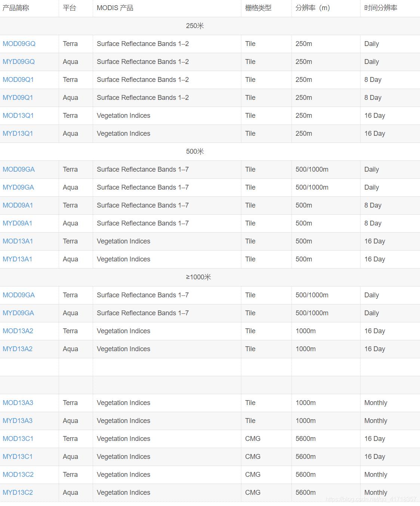Click Terra in the MOD13C2 row
This screenshot has height=506, width=420.
click(x=70, y=475)
